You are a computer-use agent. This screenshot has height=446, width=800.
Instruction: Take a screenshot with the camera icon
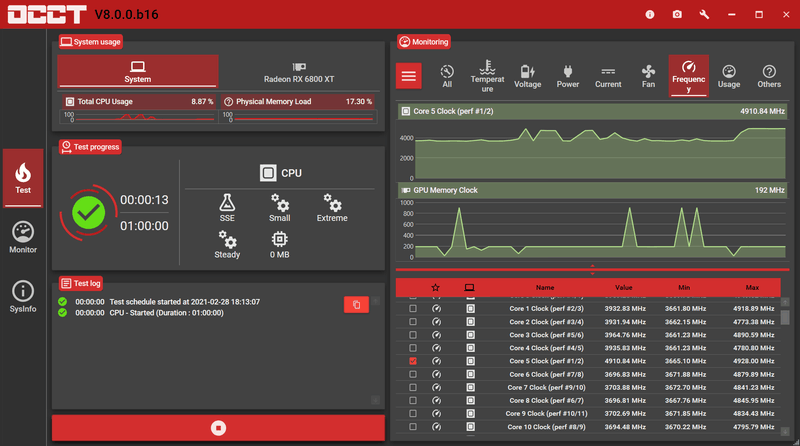pos(677,14)
